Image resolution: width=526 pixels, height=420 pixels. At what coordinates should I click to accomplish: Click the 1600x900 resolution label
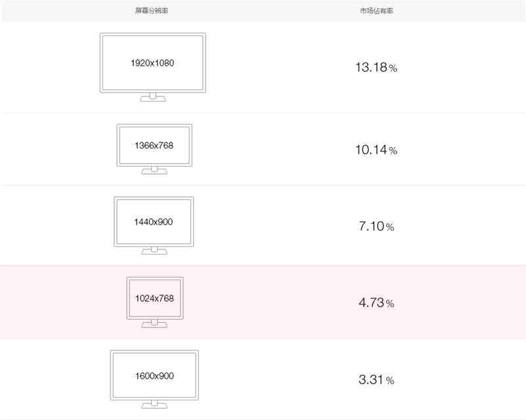154,375
